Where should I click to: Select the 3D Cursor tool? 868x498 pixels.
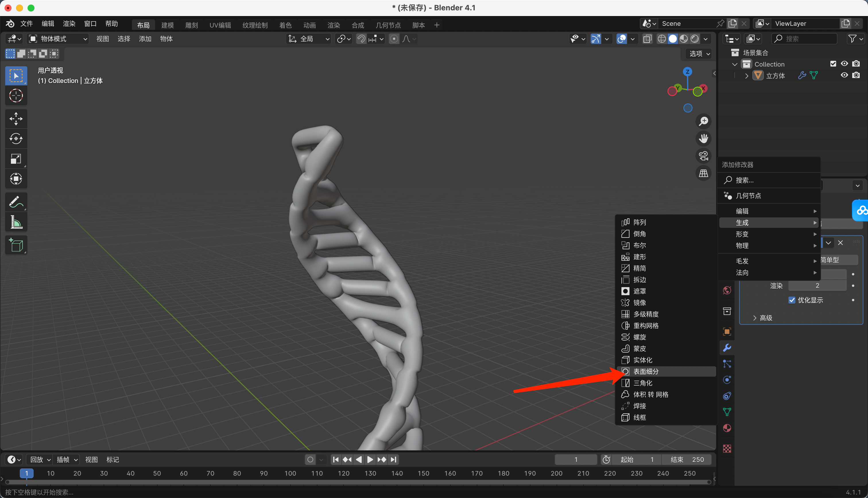[x=16, y=96]
